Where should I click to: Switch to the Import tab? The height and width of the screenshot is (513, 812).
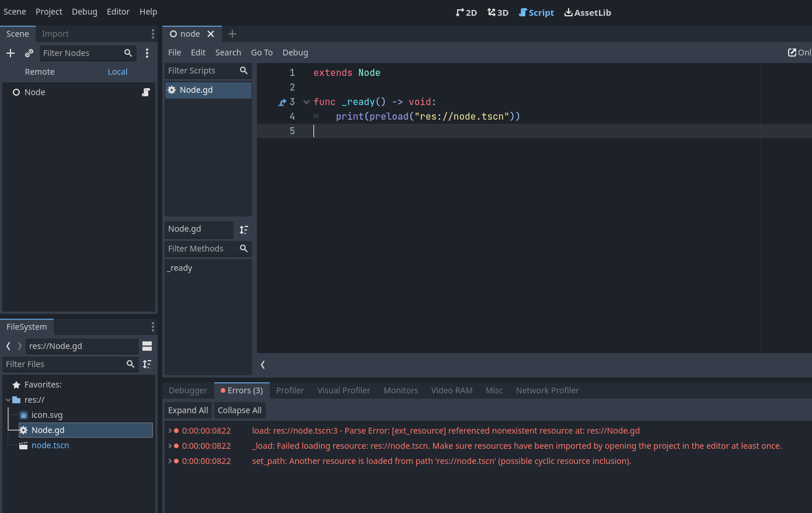point(55,34)
